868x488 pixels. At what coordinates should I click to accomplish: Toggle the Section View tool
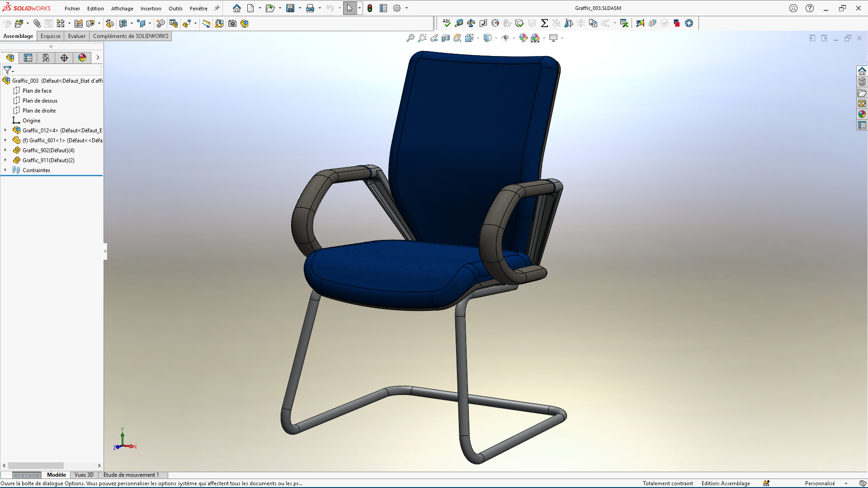[x=446, y=38]
